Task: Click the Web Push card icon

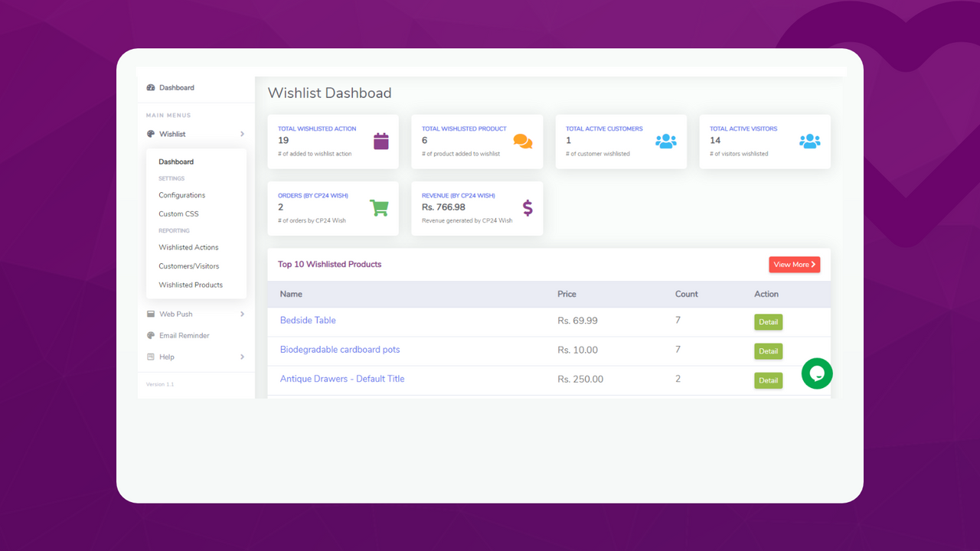Action: pyautogui.click(x=151, y=314)
